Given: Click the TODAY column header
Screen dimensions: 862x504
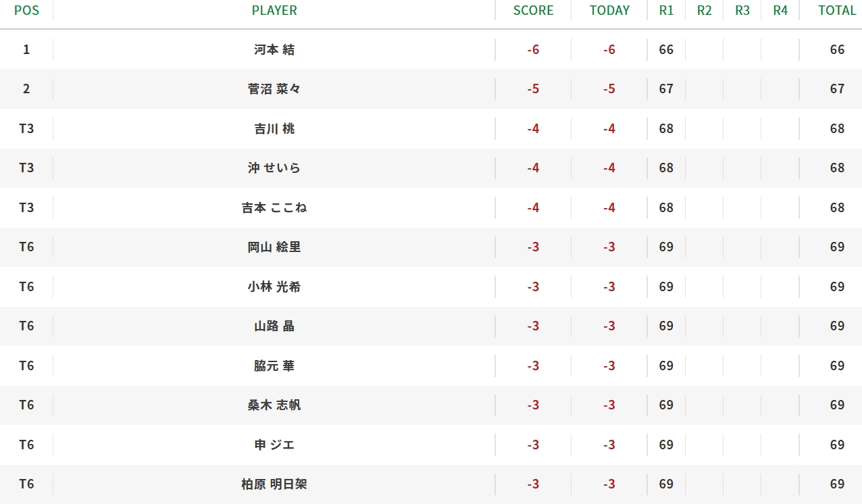Looking at the screenshot, I should tap(609, 10).
